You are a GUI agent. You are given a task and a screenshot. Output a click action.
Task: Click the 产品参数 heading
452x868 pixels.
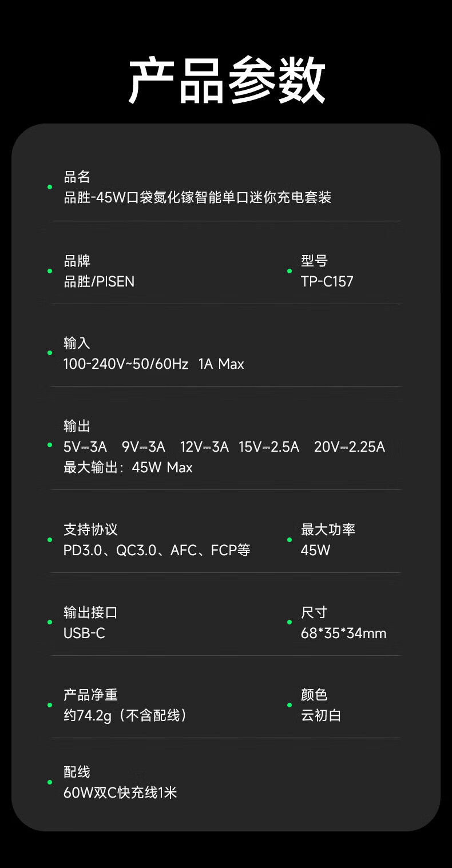(227, 81)
